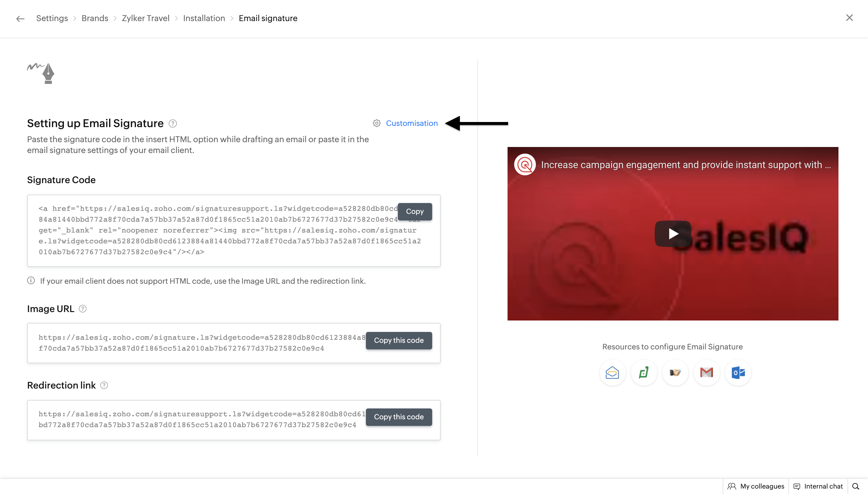The width and height of the screenshot is (868, 494).
Task: Click help icon next to Setting up Email Signature
Action: [173, 123]
